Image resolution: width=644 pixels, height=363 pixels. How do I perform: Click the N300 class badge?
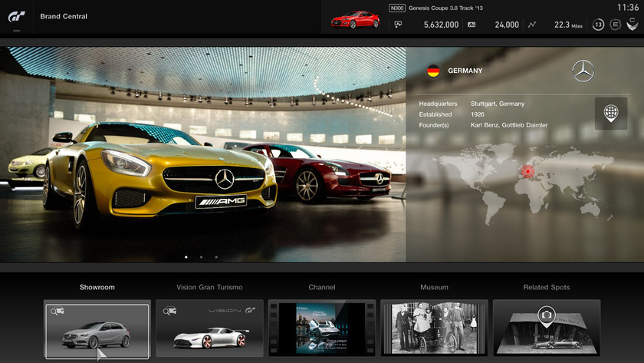[397, 8]
